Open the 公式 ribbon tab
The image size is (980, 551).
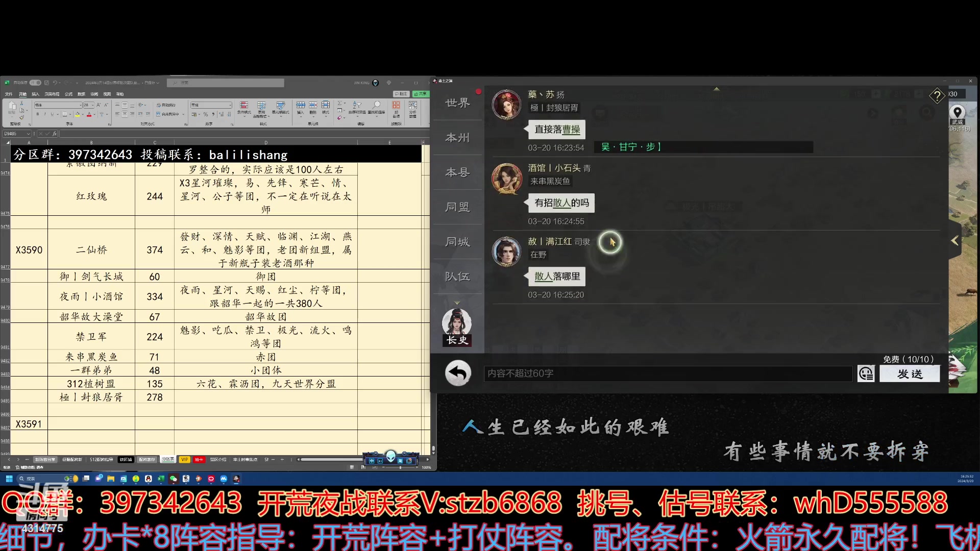tap(68, 94)
